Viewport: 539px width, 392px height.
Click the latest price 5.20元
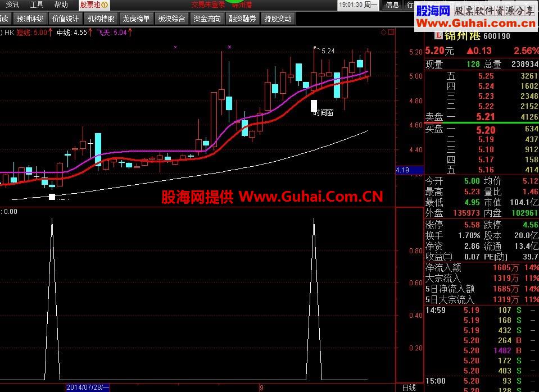coord(440,51)
